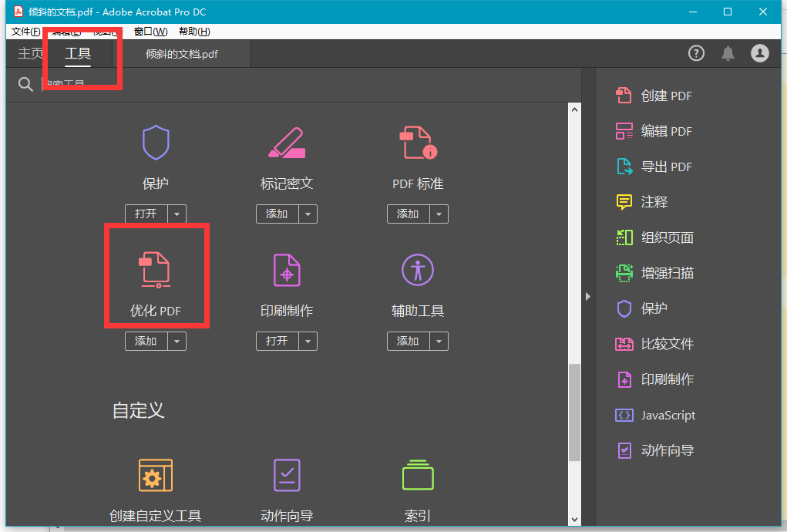Click the 增强扫描 label in sidebar
Screen dimensions: 787x532
(667, 273)
